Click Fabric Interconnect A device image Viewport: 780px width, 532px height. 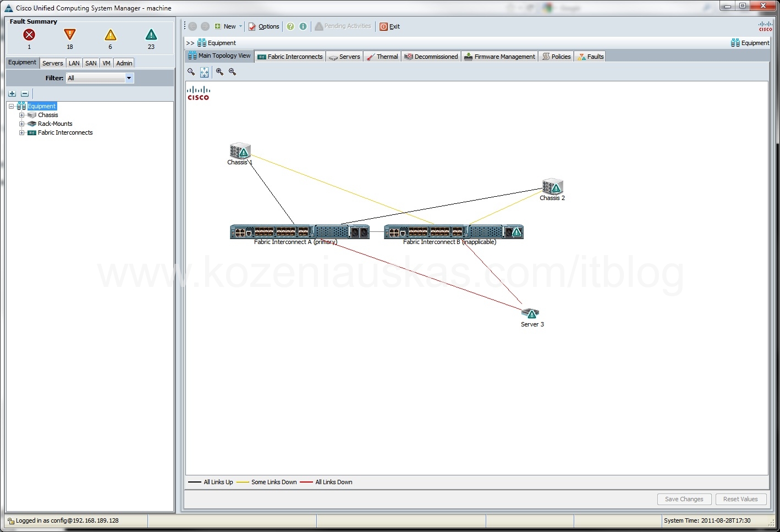click(300, 232)
